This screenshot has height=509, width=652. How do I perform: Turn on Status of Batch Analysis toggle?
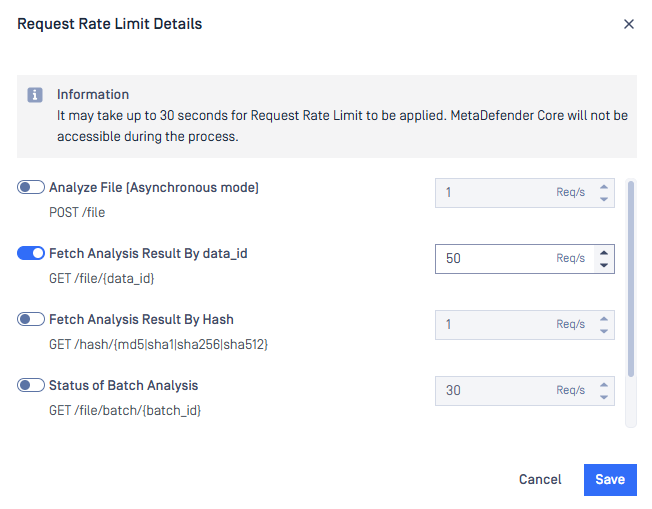click(x=31, y=385)
